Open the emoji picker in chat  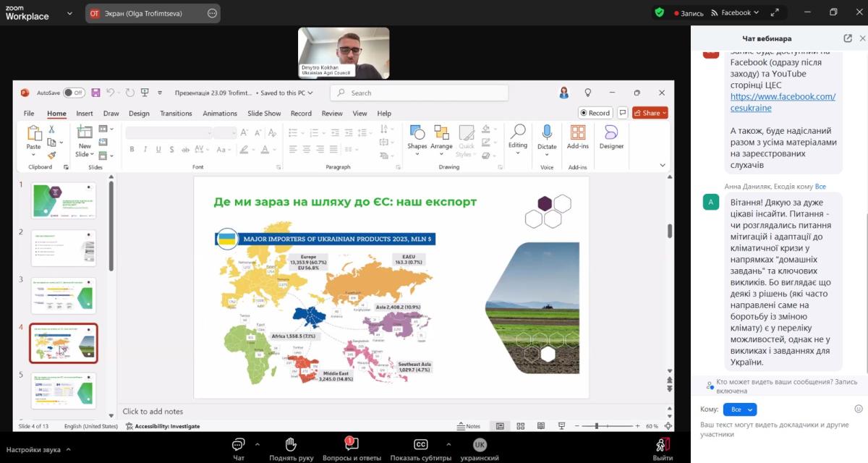click(859, 409)
